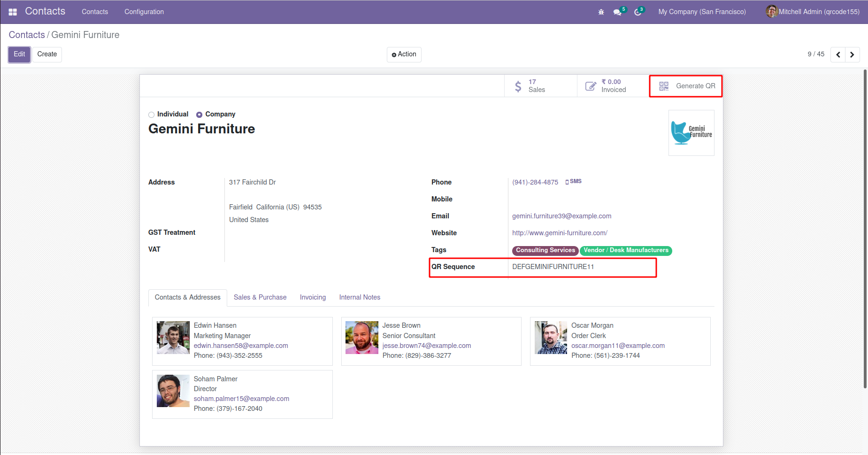
Task: Click the 17 Sales stat text
Action: click(x=537, y=86)
